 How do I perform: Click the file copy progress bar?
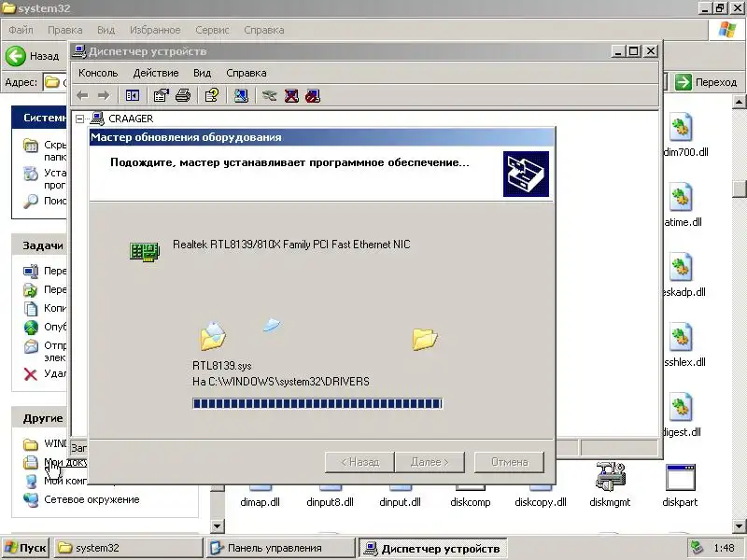click(317, 403)
